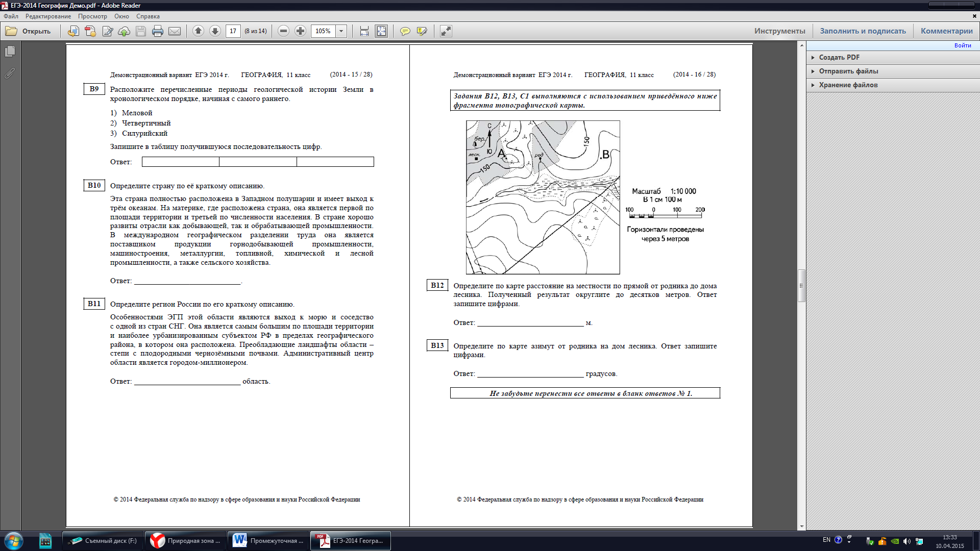Open the zoom percentage dropdown arrow
The height and width of the screenshot is (551, 980).
click(341, 31)
